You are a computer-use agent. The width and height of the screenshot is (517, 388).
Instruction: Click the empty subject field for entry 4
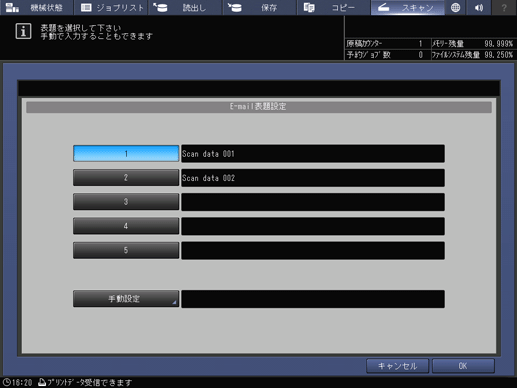coord(313,226)
